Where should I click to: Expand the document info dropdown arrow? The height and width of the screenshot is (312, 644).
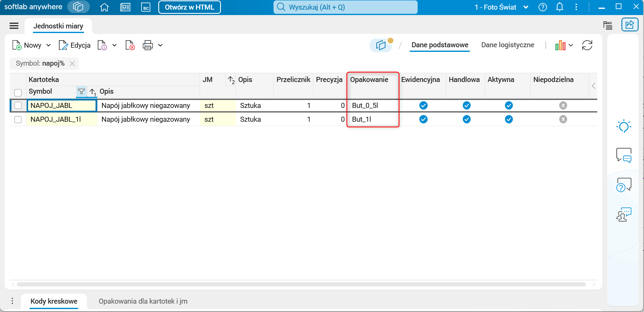(x=114, y=45)
